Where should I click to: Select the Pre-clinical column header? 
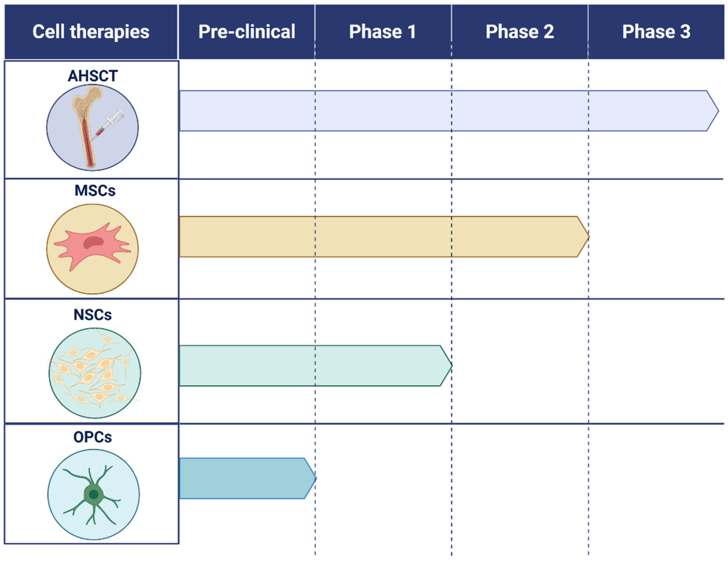tap(247, 32)
